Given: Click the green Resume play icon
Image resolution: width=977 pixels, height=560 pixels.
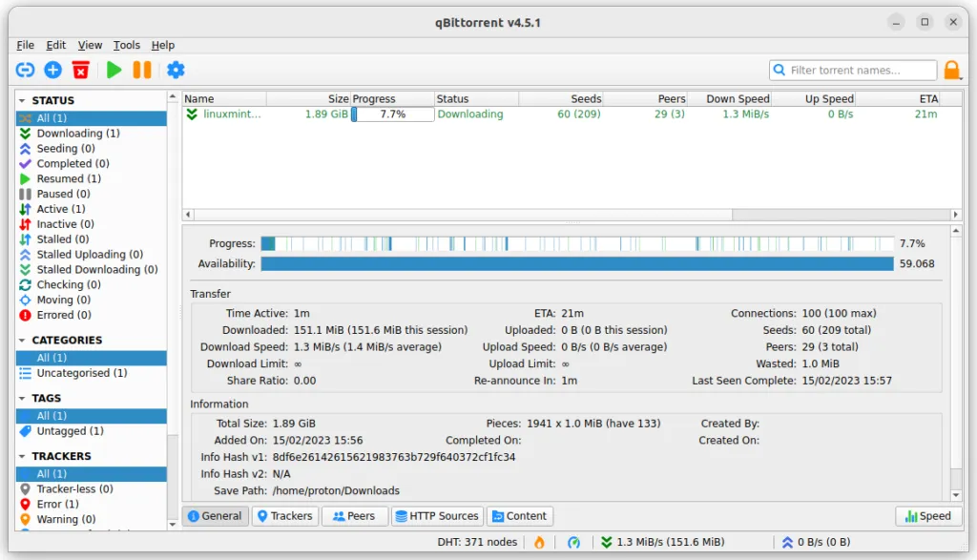Looking at the screenshot, I should (114, 70).
